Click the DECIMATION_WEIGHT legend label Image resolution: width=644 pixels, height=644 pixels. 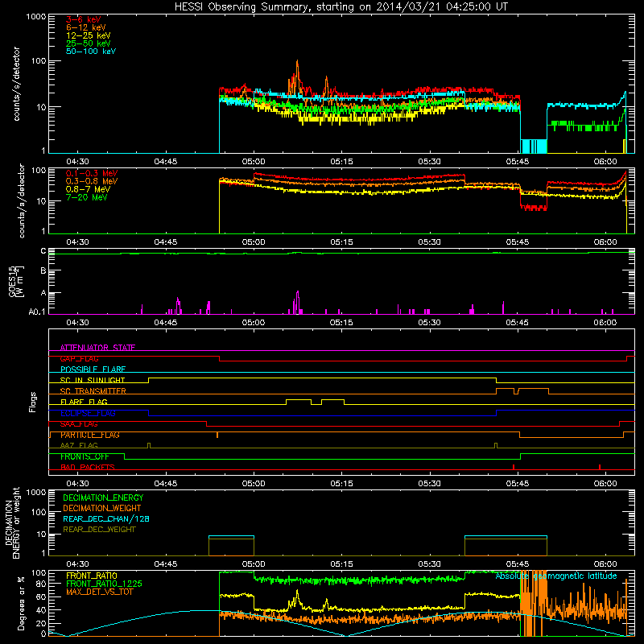point(102,509)
